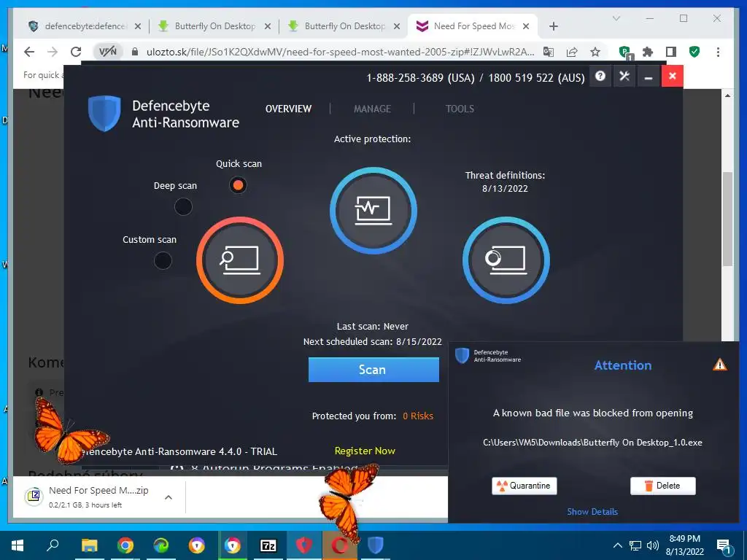This screenshot has height=560, width=747.
Task: Open the Defencebyte help question mark icon
Action: click(x=600, y=76)
